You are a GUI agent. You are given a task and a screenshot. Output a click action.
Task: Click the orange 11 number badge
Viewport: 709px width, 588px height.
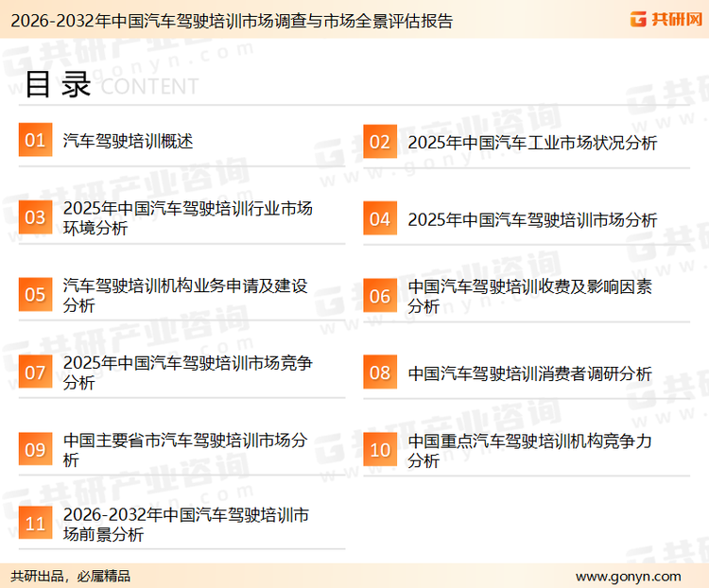point(35,523)
